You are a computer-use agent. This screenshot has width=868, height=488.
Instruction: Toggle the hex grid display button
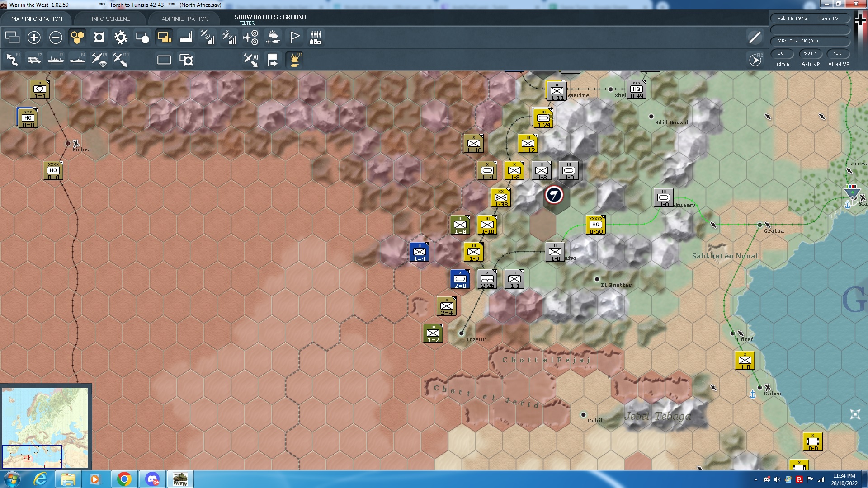click(77, 38)
